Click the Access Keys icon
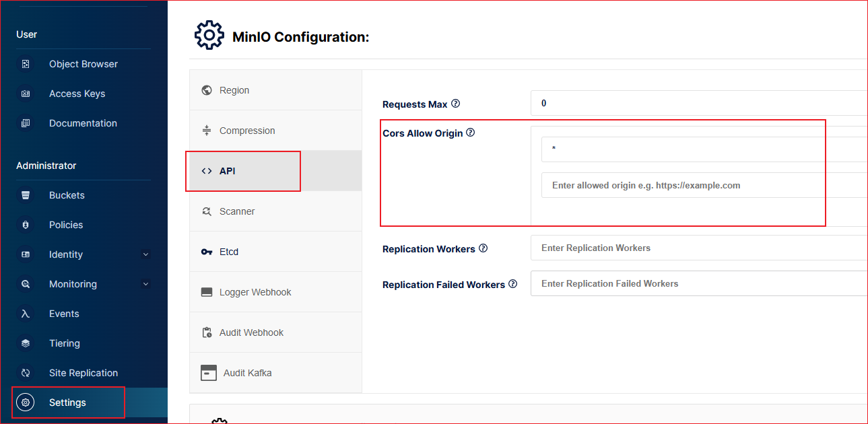The height and width of the screenshot is (424, 868). point(26,94)
